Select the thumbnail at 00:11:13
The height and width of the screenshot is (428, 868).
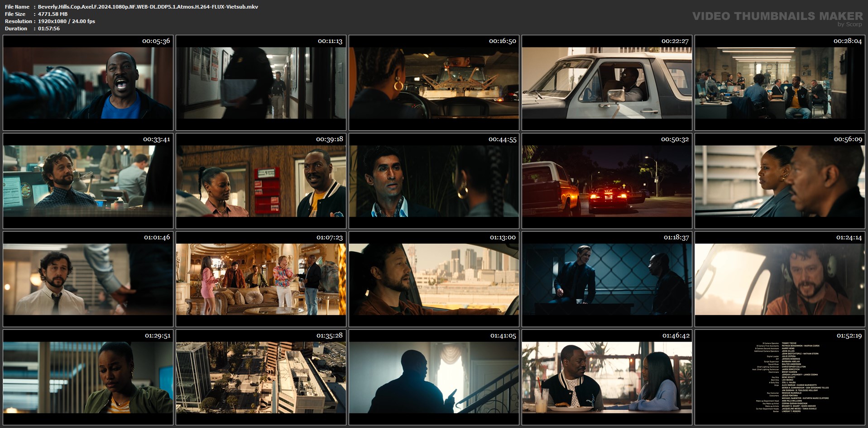(261, 83)
